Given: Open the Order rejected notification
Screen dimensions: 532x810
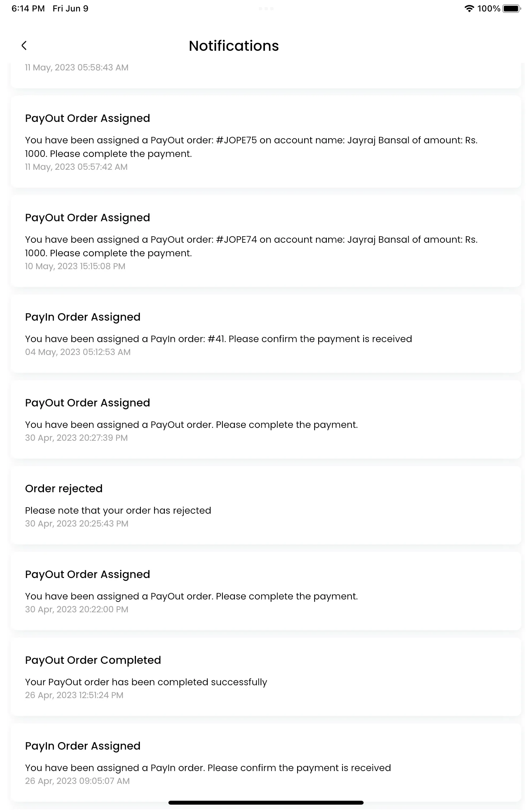Looking at the screenshot, I should [266, 505].
